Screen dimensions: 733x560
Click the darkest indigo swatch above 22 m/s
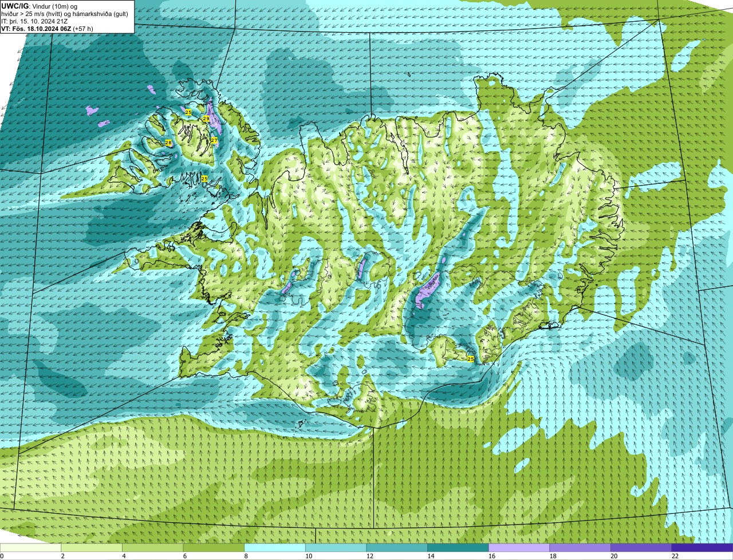[703, 548]
